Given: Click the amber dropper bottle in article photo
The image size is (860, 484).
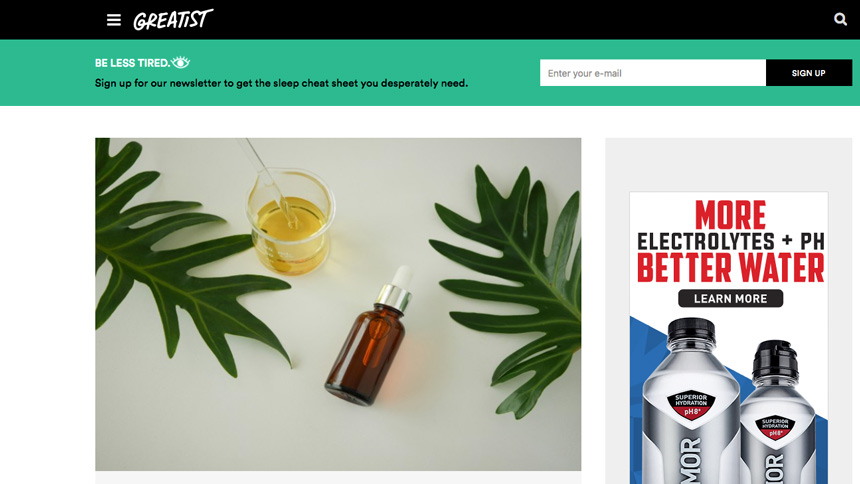Looking at the screenshot, I should point(369,336).
